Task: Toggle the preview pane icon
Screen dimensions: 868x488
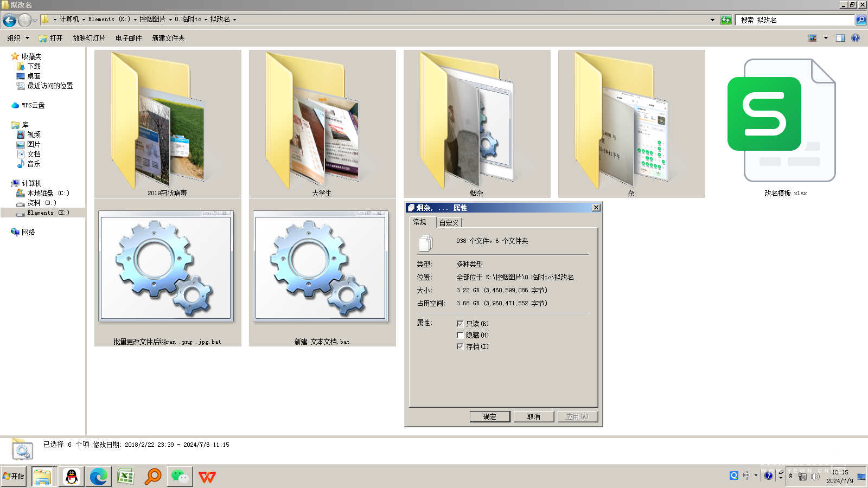Action: point(840,38)
